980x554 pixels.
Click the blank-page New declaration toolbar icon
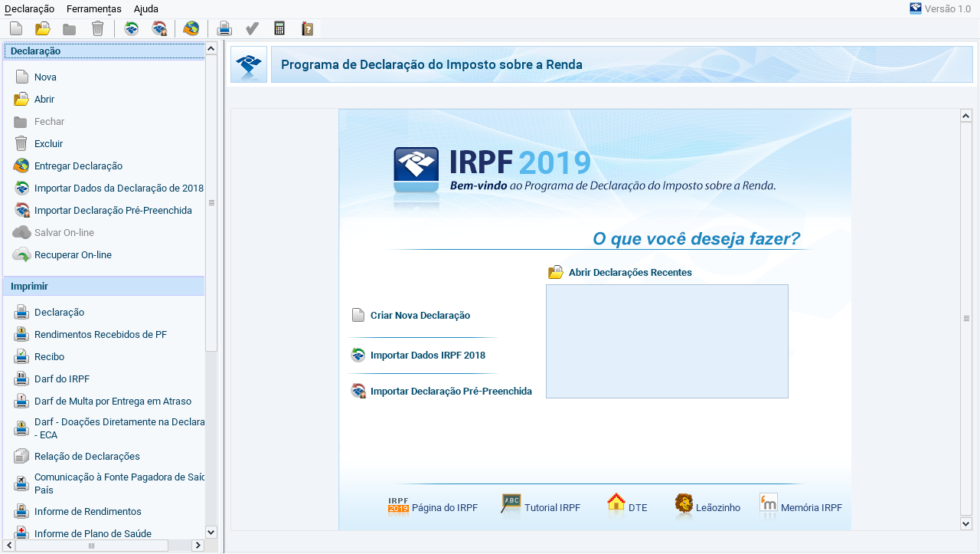pos(16,29)
